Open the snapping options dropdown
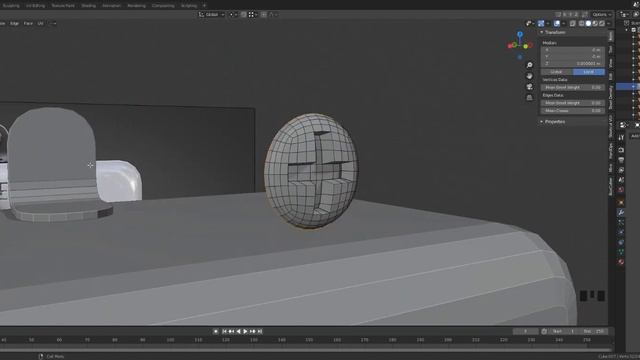This screenshot has width=640, height=360. click(253, 15)
